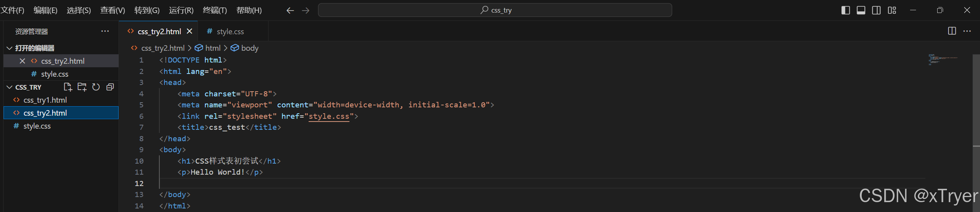Refresh the CSS_TRY explorer

click(x=96, y=87)
